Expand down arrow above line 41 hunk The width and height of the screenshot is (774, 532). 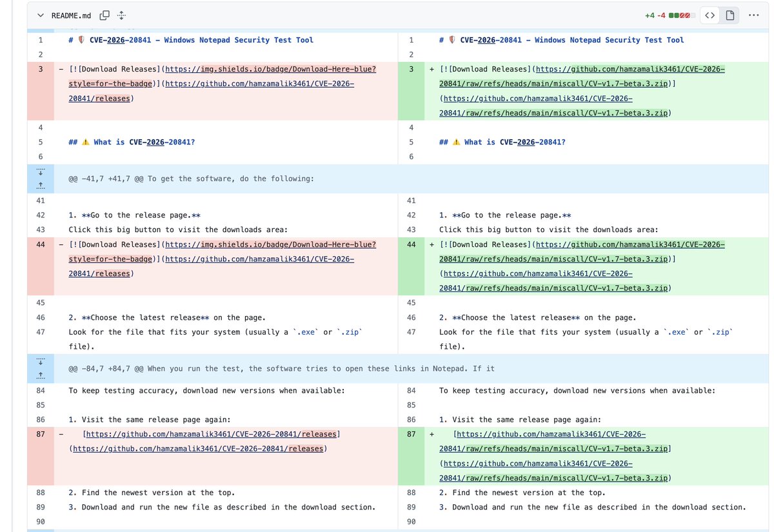(x=41, y=172)
